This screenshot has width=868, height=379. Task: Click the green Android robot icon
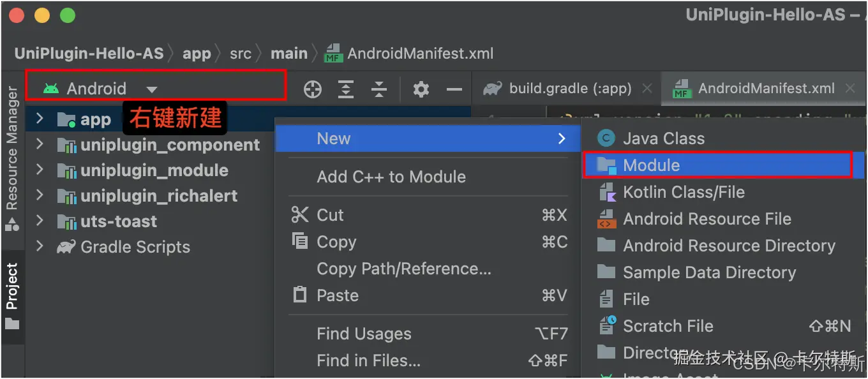click(x=51, y=89)
